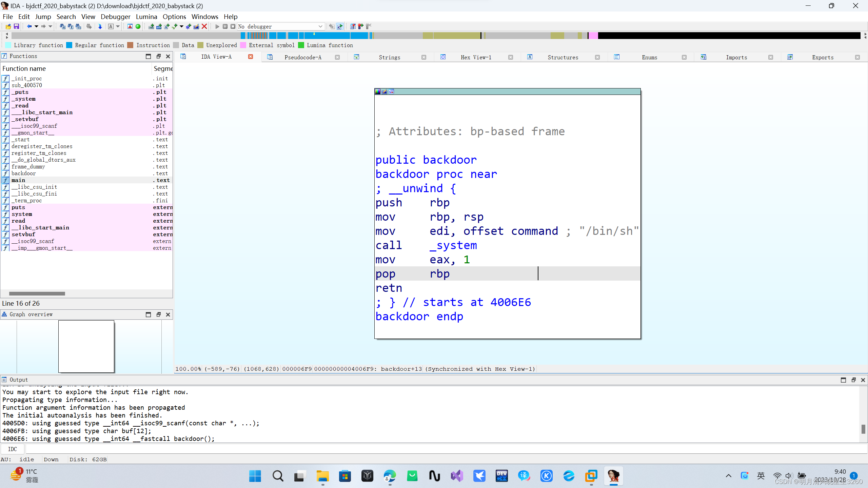The image size is (868, 488).
Task: Click the green circle toolbar icon
Action: tap(138, 26)
